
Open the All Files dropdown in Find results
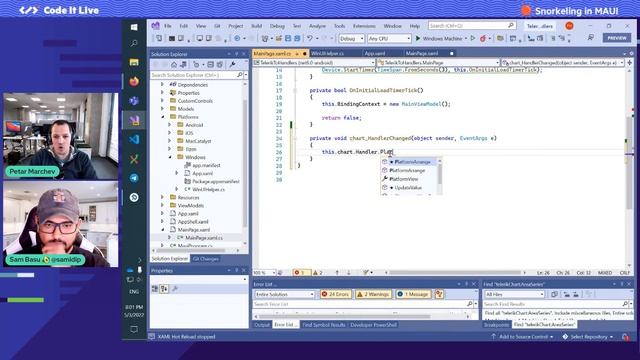[x=514, y=294]
